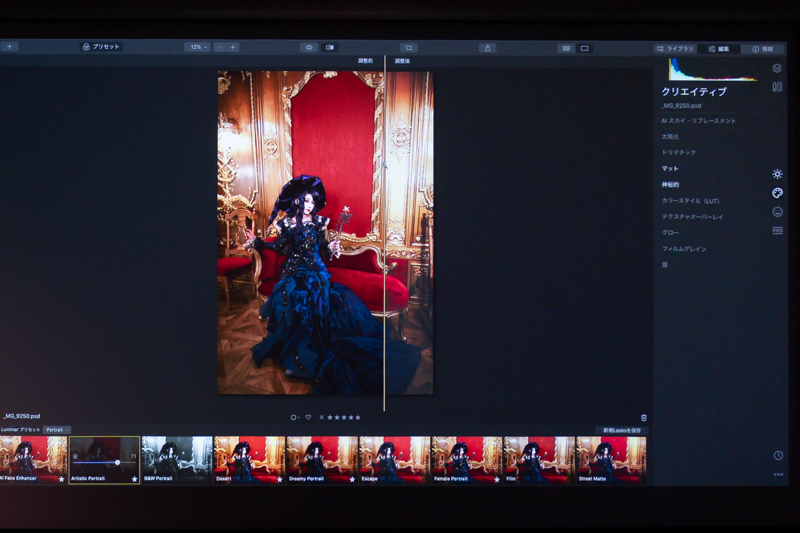
Task: Expand テクスチャオーバーレイ tool
Action: pyautogui.click(x=692, y=217)
